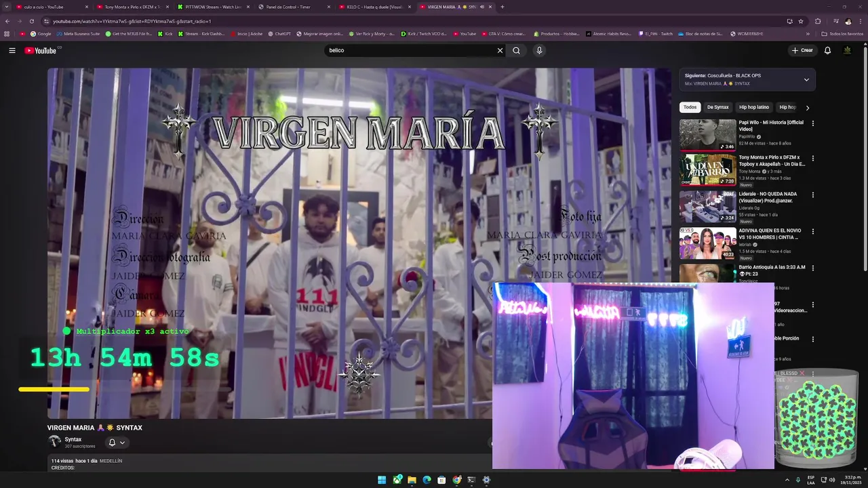Viewport: 868px width, 488px height.
Task: Click the magnifying glass search button
Action: [x=517, y=51]
